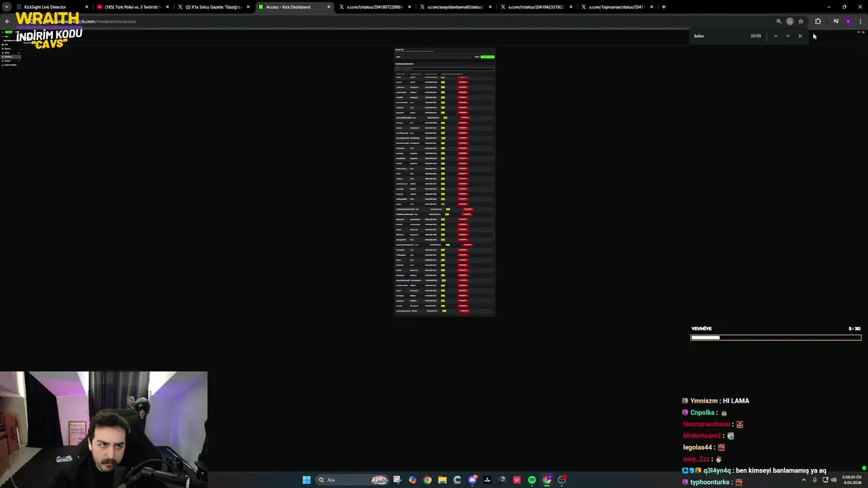Switch to the x.com/1iqinsanlar status tab

tap(616, 7)
